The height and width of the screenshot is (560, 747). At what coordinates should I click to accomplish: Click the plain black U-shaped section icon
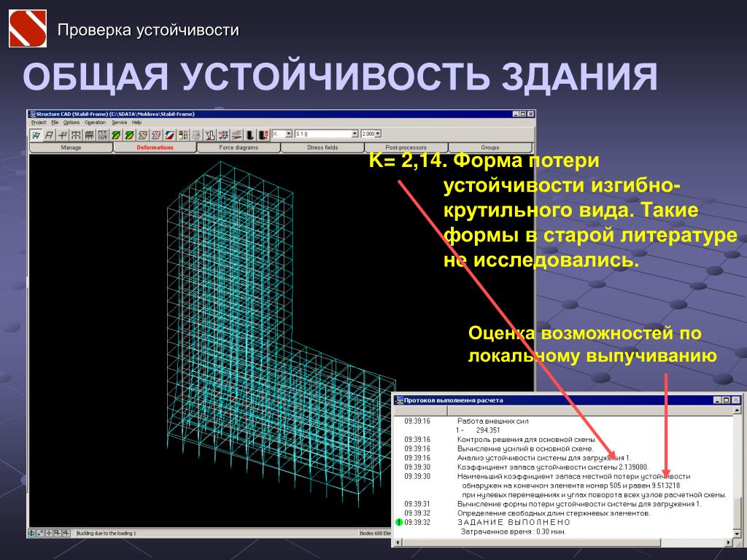point(250,135)
